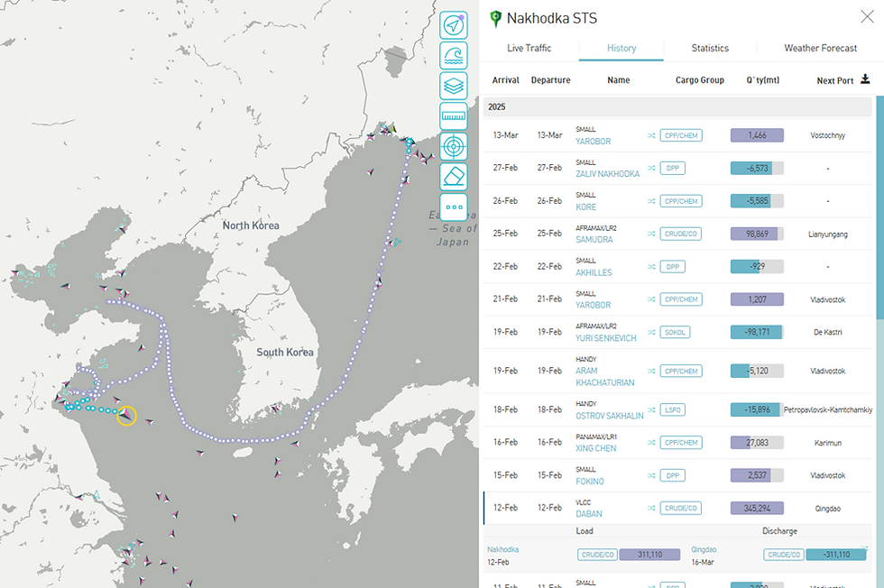Click the -311,110 discharge quantity bar
Screen dimensions: 884x588
coord(836,555)
